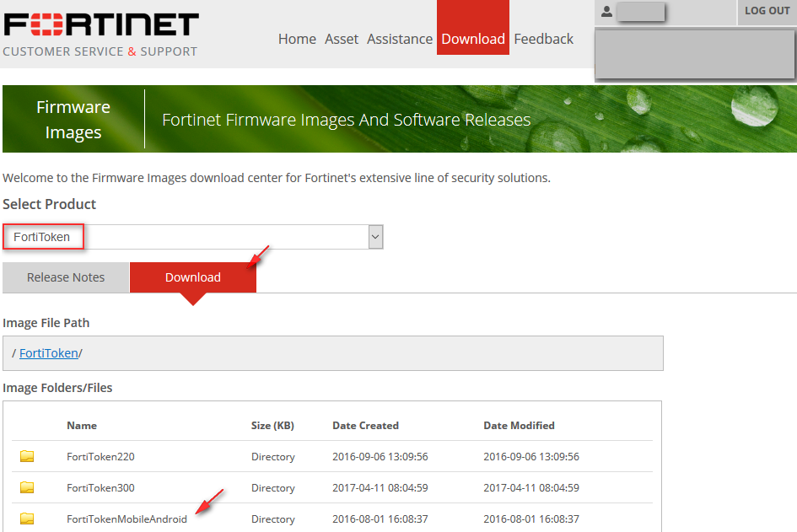797x532 pixels.
Task: Click the Image File Path box
Action: [333, 353]
